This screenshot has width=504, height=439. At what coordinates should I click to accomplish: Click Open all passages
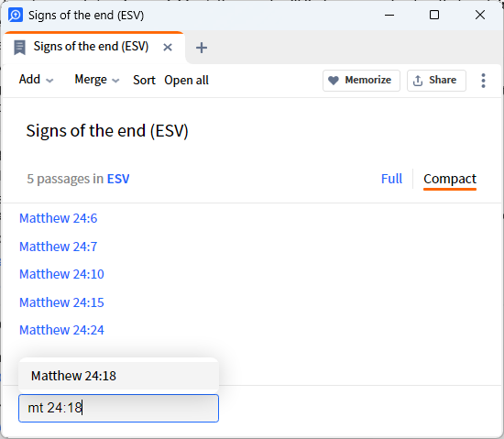[186, 81]
